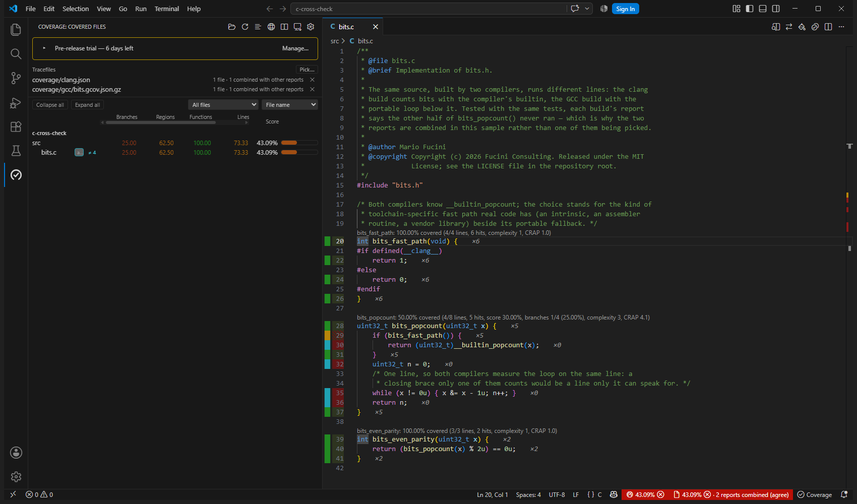Remove the coverage/clang.json tracefile
This screenshot has height=504, width=857.
click(x=312, y=80)
